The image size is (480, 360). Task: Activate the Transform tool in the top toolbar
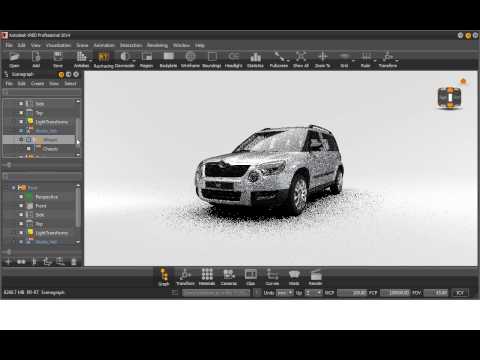[387, 57]
